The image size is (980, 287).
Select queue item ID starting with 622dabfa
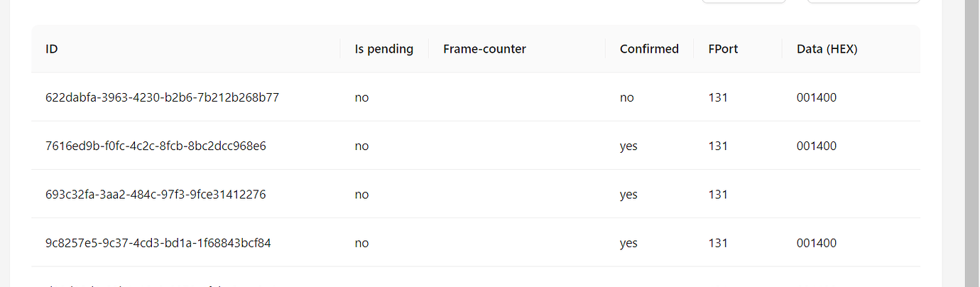162,97
